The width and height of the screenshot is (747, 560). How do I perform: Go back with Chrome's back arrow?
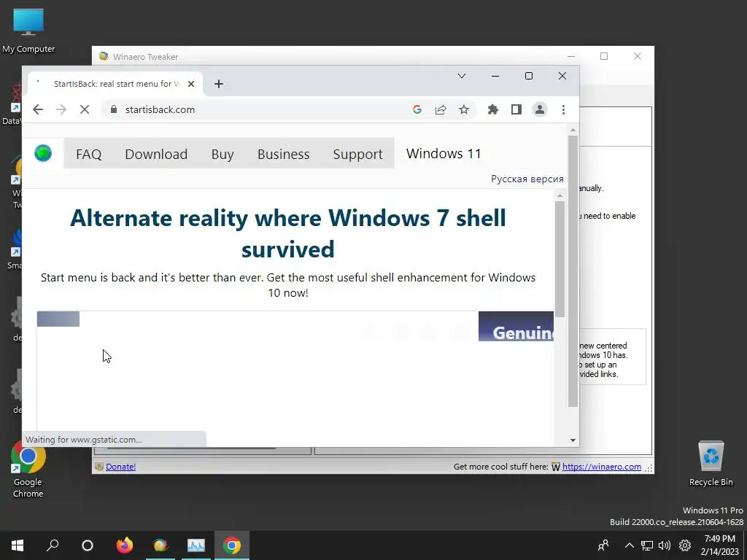tap(38, 109)
